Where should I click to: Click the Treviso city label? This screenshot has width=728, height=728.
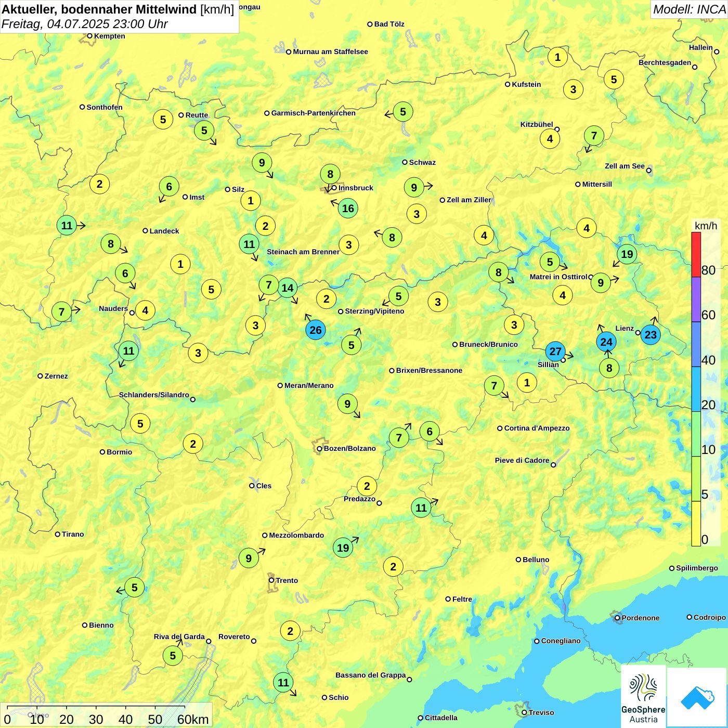pyautogui.click(x=541, y=712)
